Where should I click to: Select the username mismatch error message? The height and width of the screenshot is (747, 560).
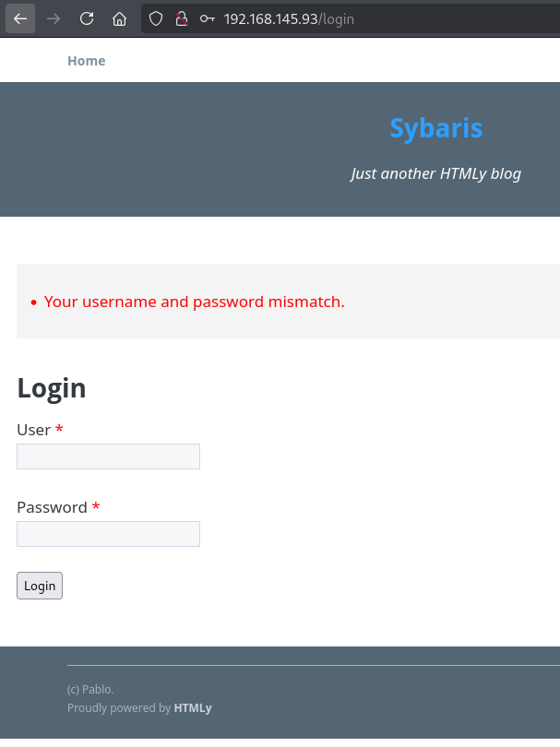[194, 302]
